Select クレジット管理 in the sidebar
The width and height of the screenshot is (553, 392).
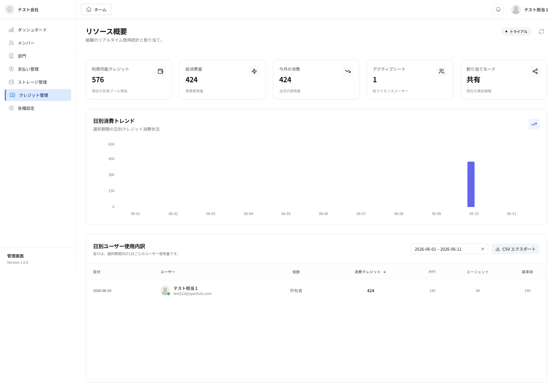pos(38,95)
